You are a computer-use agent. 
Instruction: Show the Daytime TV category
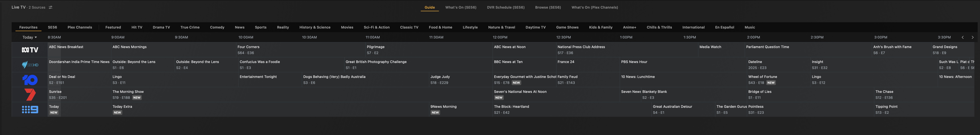click(536, 27)
